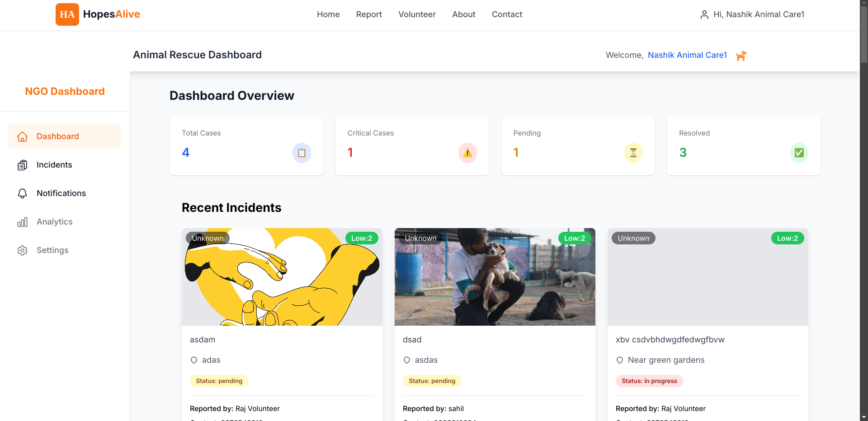
Task: Click the Nashik Animal Care1 welcome link
Action: click(x=687, y=55)
